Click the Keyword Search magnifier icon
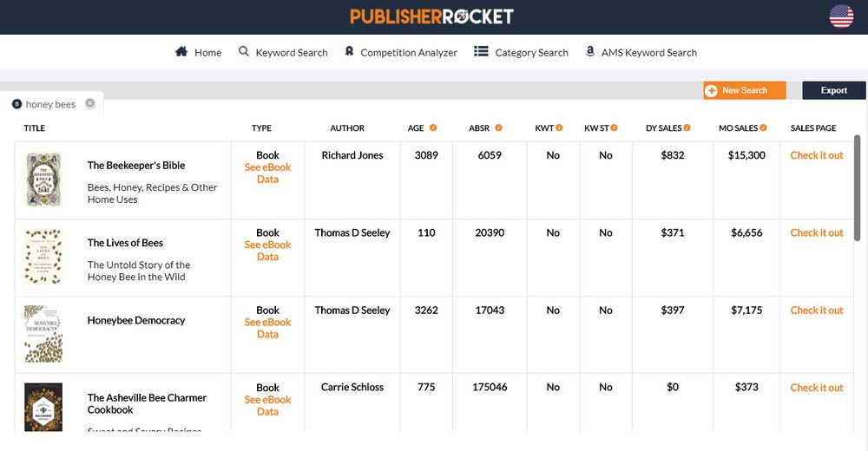Image resolution: width=868 pixels, height=451 pixels. click(244, 51)
